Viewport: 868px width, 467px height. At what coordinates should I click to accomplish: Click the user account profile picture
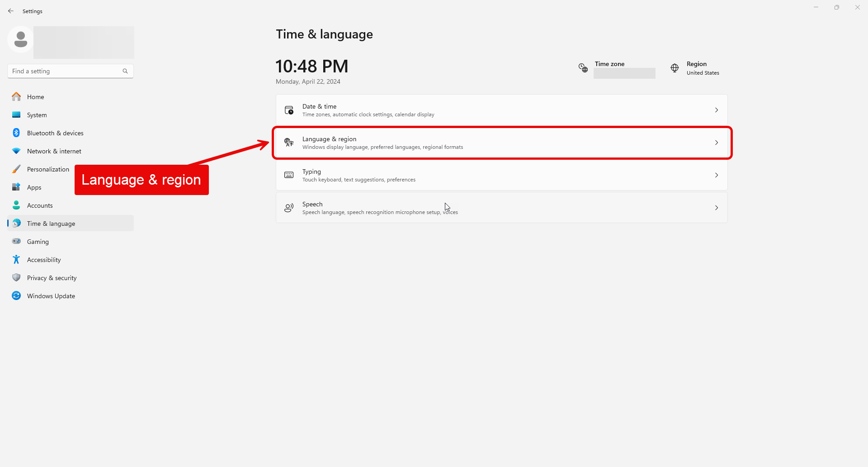20,39
